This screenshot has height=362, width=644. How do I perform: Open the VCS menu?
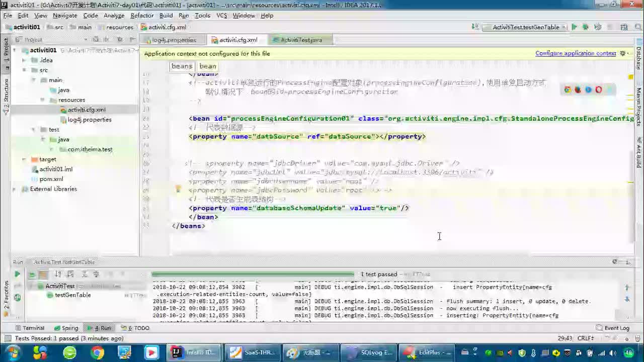click(222, 16)
